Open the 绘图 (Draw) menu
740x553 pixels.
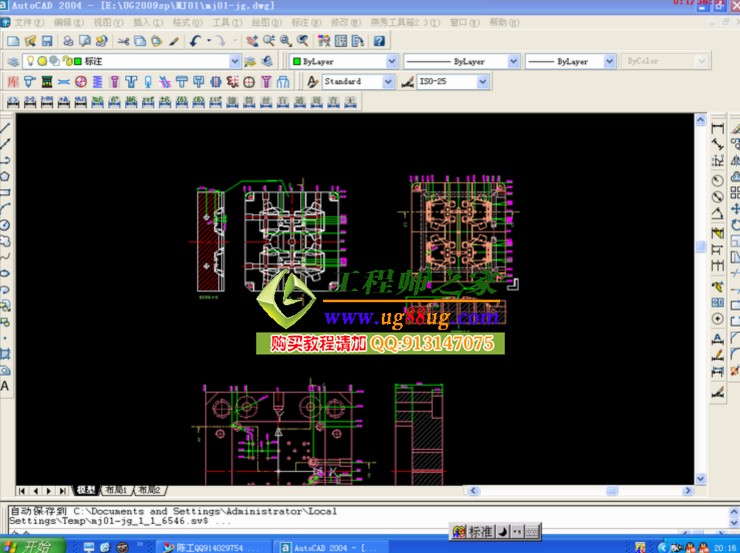pyautogui.click(x=266, y=22)
